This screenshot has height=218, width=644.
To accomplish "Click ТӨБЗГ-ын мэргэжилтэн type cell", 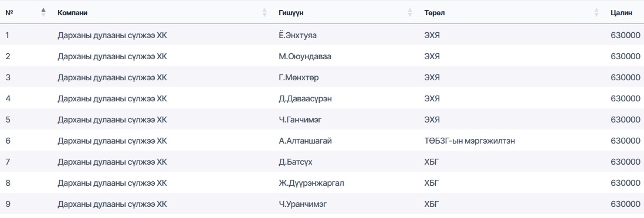I will point(469,141).
